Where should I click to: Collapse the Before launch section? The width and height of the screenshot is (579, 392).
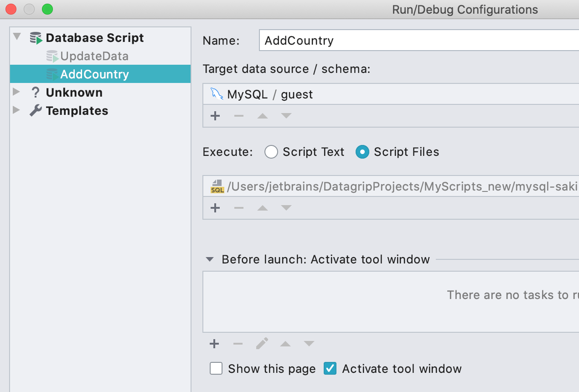(x=210, y=259)
